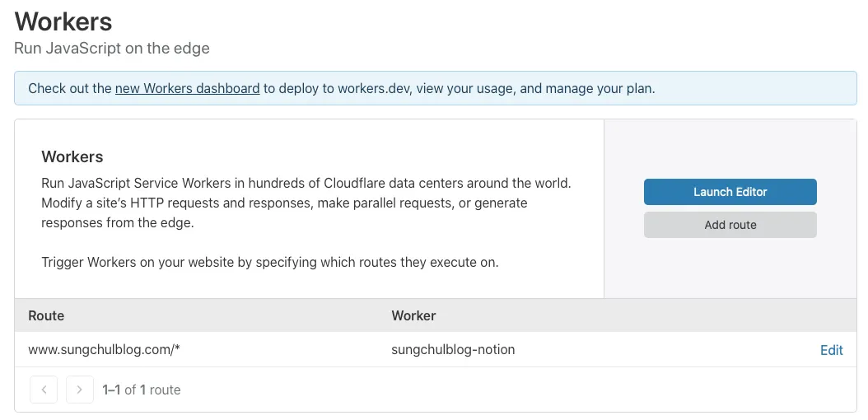The image size is (868, 420).
Task: Click the www.sungchulblog.com/* route entry
Action: (104, 350)
